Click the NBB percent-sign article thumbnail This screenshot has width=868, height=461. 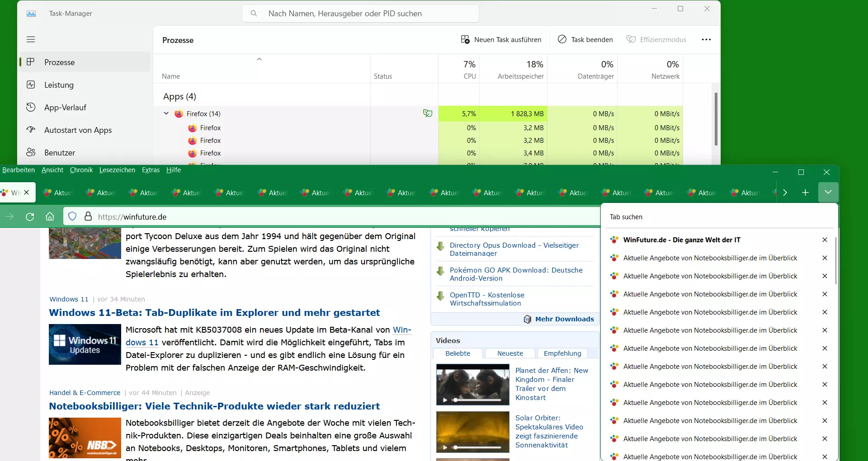click(x=85, y=438)
